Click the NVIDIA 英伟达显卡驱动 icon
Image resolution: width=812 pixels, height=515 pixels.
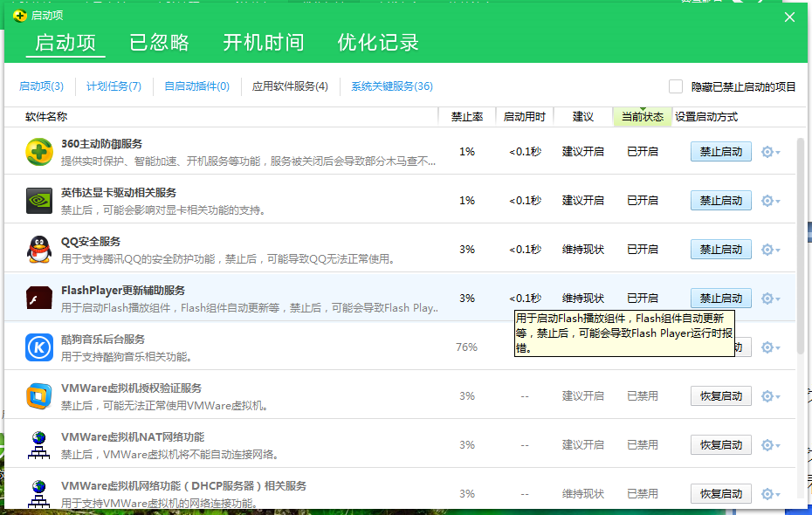[x=39, y=201]
